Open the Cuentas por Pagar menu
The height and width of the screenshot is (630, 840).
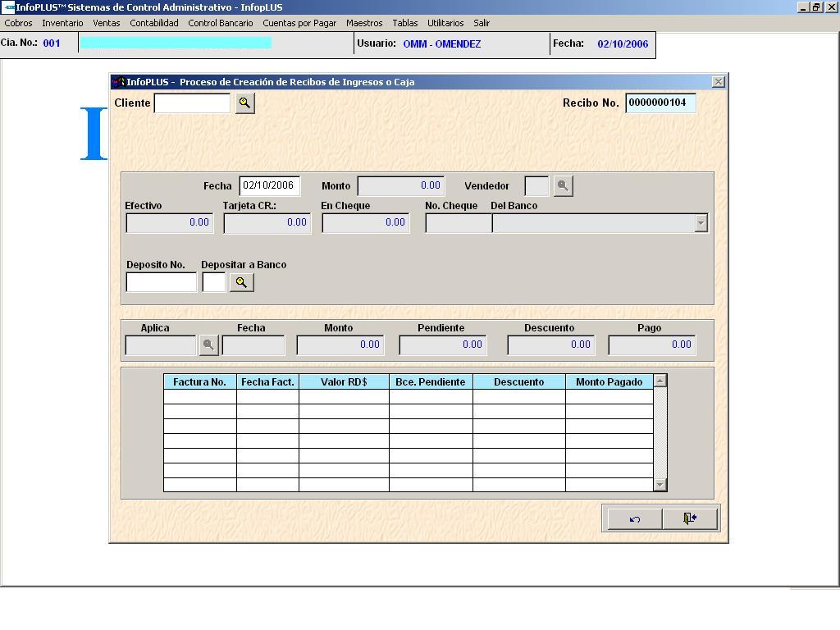click(x=299, y=23)
